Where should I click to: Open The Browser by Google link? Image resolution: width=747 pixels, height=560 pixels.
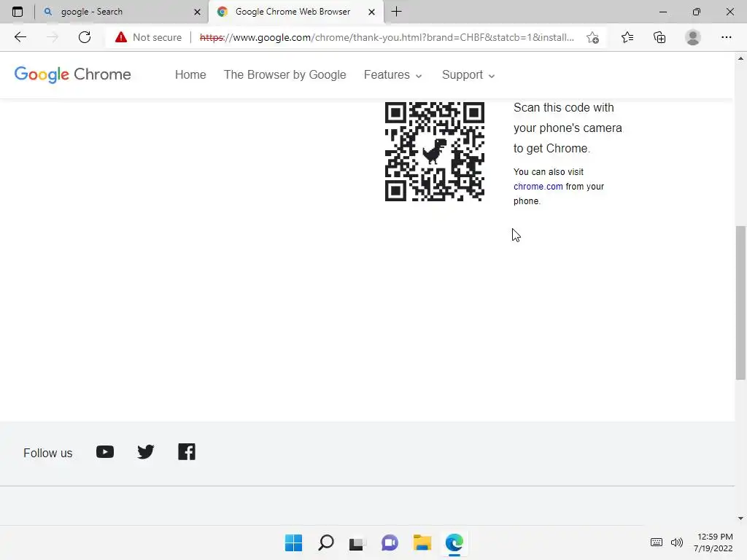285,75
